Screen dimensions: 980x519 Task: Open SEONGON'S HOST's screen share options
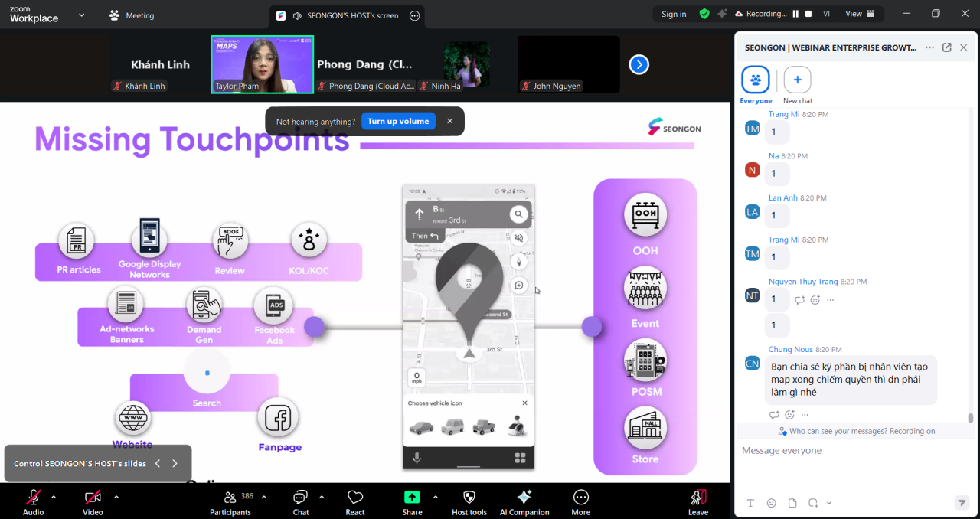[x=415, y=15]
